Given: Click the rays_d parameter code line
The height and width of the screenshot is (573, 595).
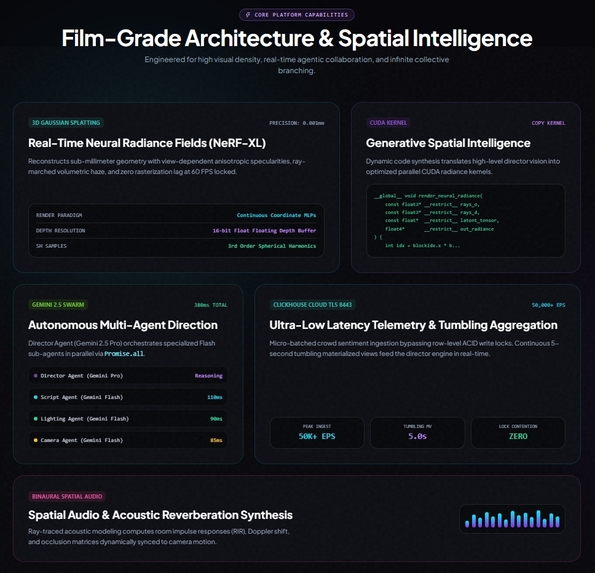Looking at the screenshot, I should click(432, 213).
